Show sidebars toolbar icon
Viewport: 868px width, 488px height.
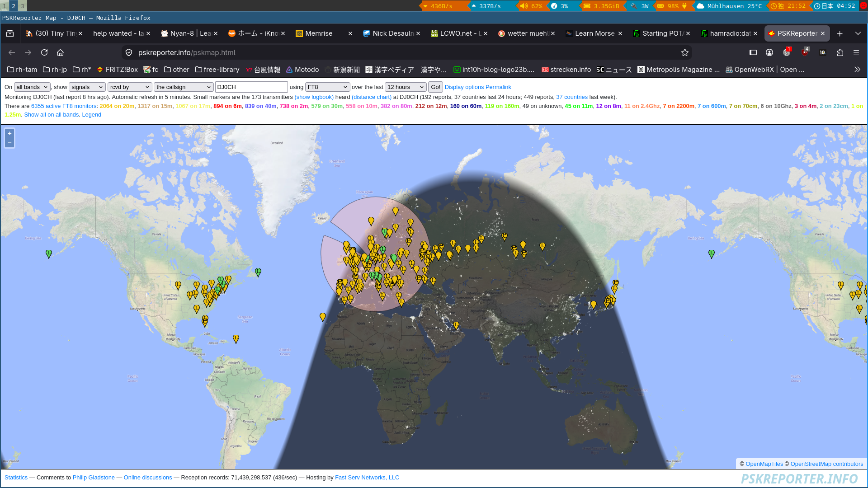(753, 52)
